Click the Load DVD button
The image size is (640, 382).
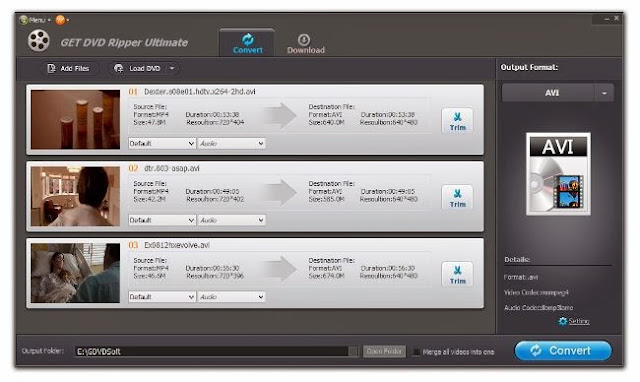(138, 69)
